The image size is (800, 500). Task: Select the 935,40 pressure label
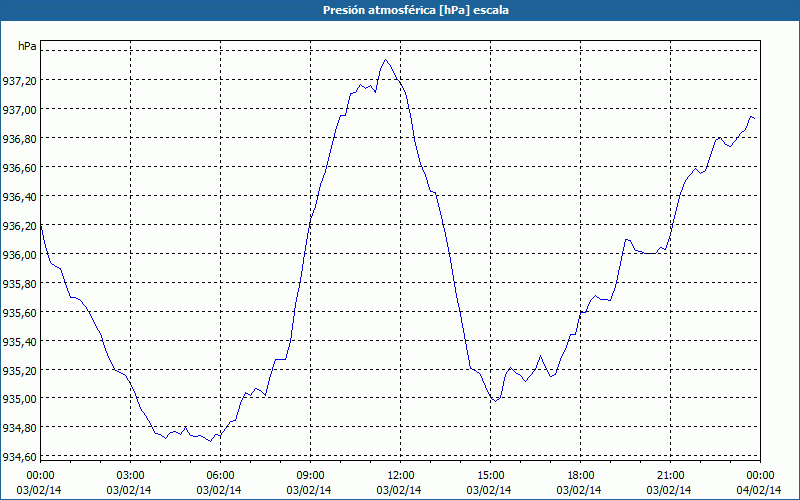19,341
